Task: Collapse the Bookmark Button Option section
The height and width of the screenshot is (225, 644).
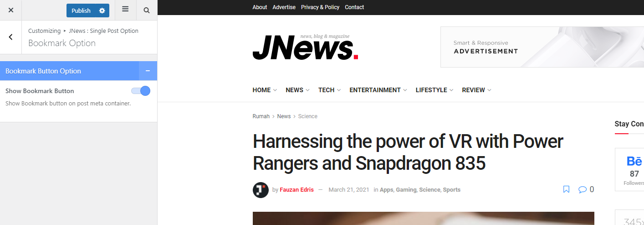Action: [148, 71]
